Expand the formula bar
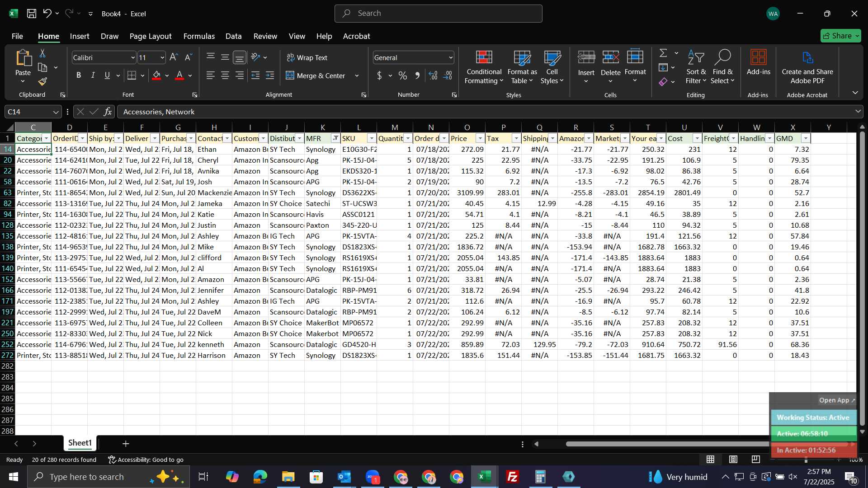 pos(858,112)
